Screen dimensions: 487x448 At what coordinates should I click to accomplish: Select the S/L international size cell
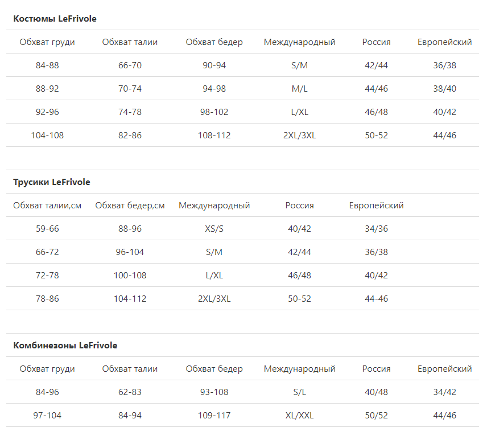(x=299, y=392)
